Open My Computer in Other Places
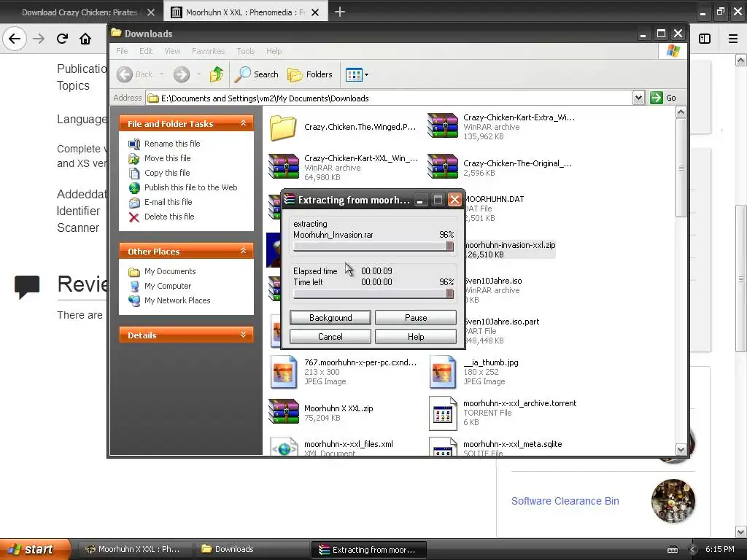Image resolution: width=747 pixels, height=560 pixels. [168, 286]
